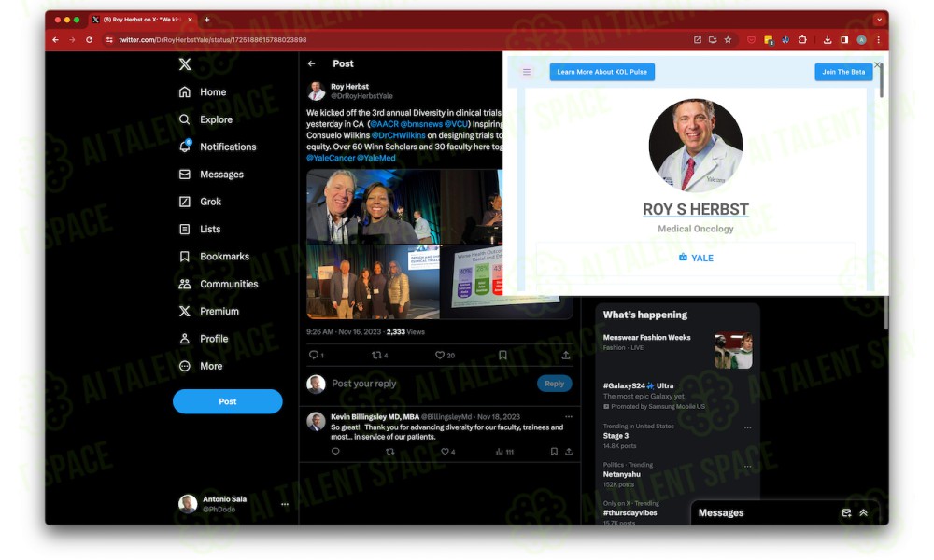The image size is (934, 560).
Task: Open the @DrCHWilkins mention link
Action: coord(399,135)
